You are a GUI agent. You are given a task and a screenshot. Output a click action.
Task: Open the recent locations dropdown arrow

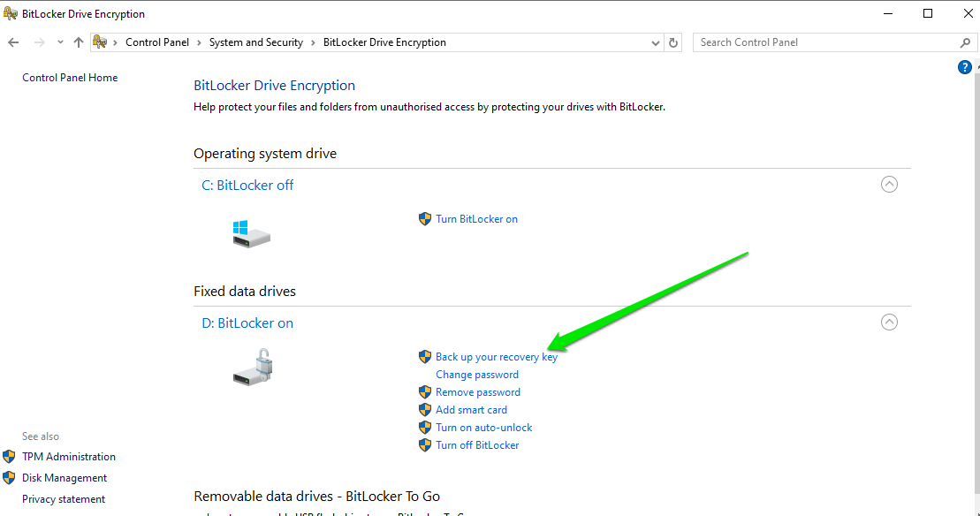point(60,42)
